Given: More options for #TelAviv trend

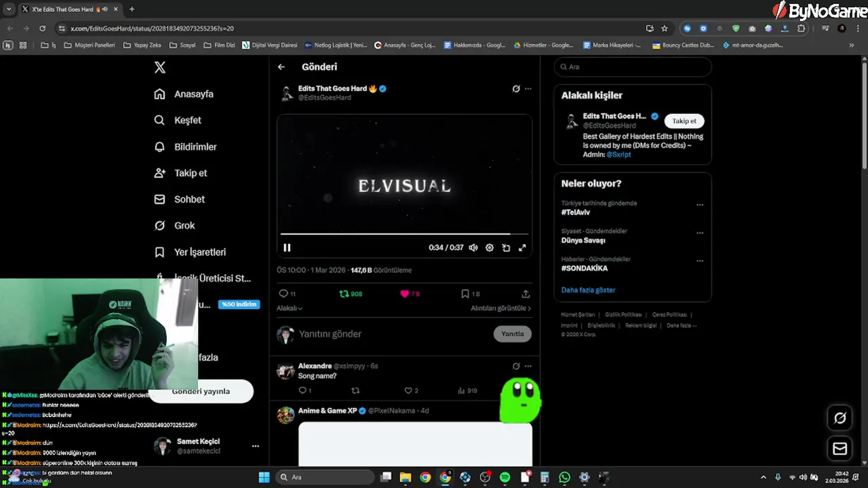Looking at the screenshot, I should 700,205.
